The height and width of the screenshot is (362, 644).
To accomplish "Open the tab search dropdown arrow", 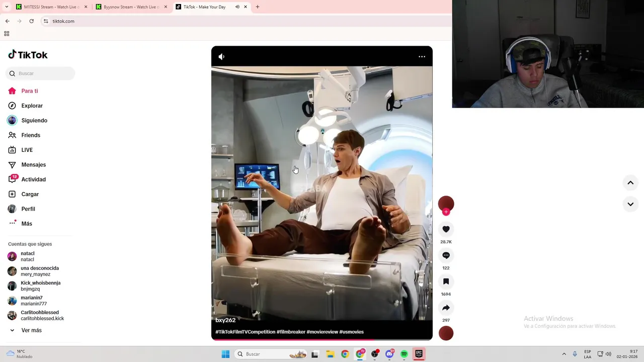I will point(7,7).
